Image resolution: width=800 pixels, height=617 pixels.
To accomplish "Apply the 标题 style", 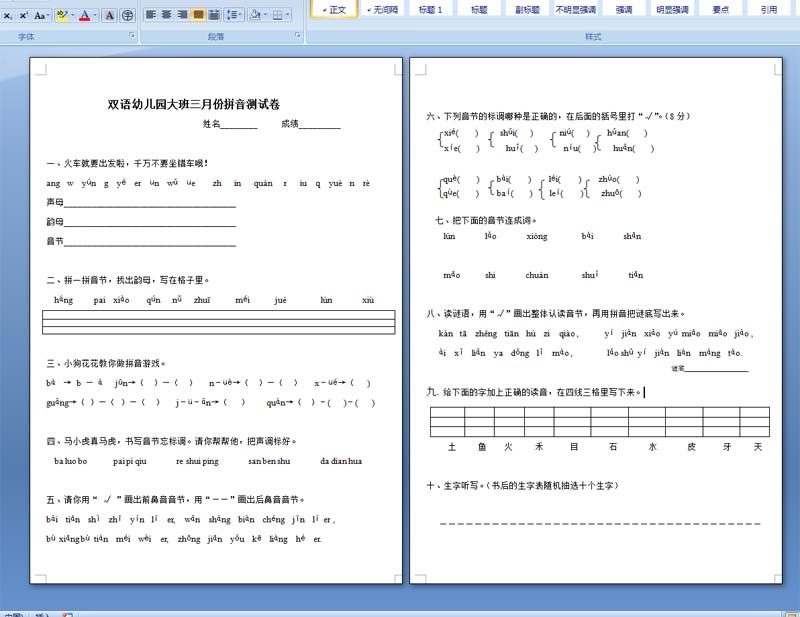I will tap(479, 9).
